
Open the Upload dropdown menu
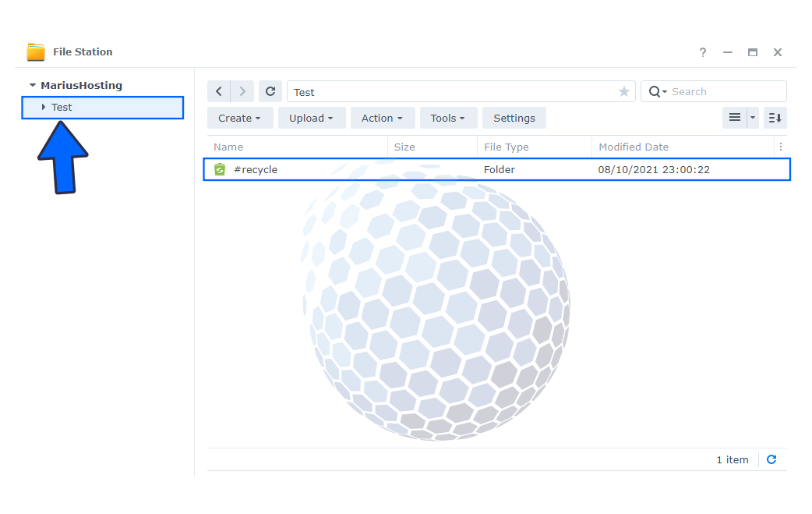[x=311, y=118]
